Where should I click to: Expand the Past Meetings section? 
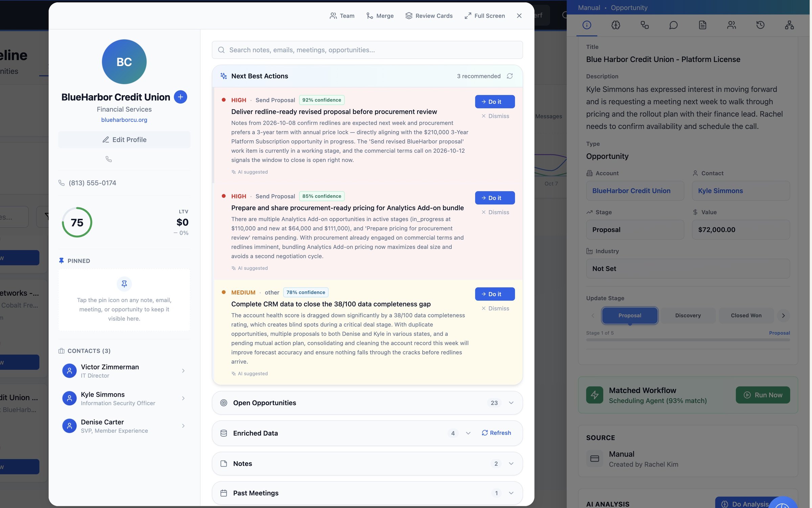click(367, 493)
